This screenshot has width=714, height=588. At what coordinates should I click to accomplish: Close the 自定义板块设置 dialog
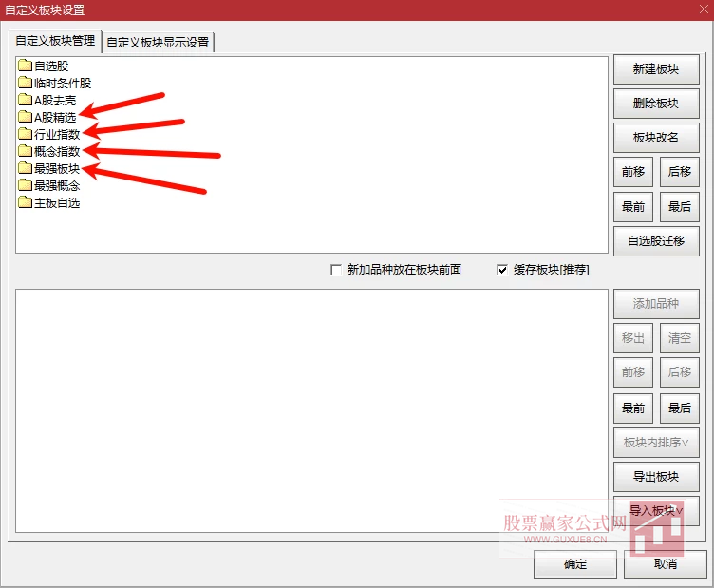(704, 9)
